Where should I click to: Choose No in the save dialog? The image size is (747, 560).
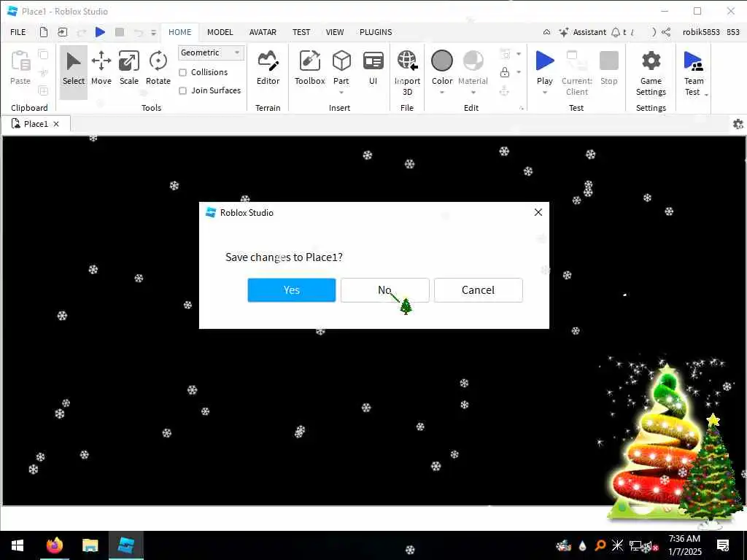[x=385, y=290]
